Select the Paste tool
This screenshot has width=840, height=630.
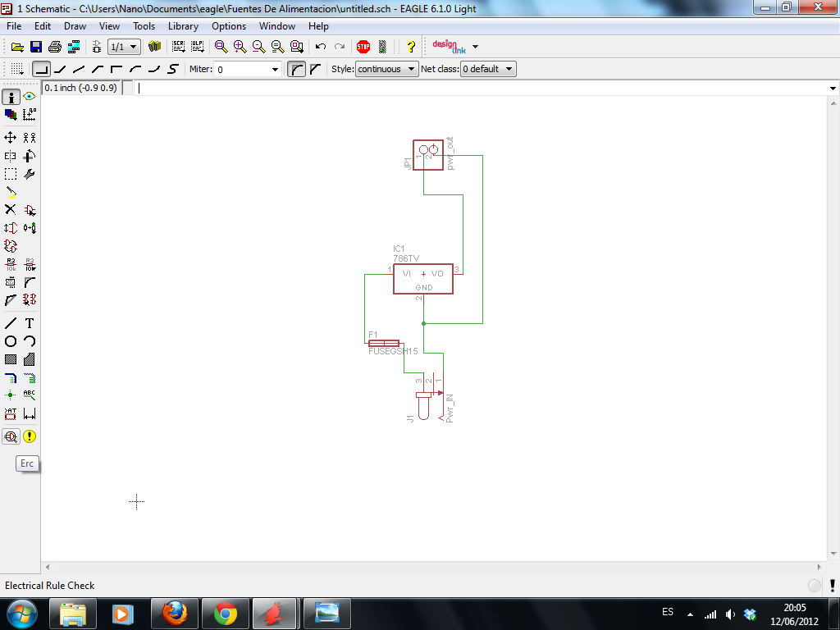pyautogui.click(x=11, y=192)
